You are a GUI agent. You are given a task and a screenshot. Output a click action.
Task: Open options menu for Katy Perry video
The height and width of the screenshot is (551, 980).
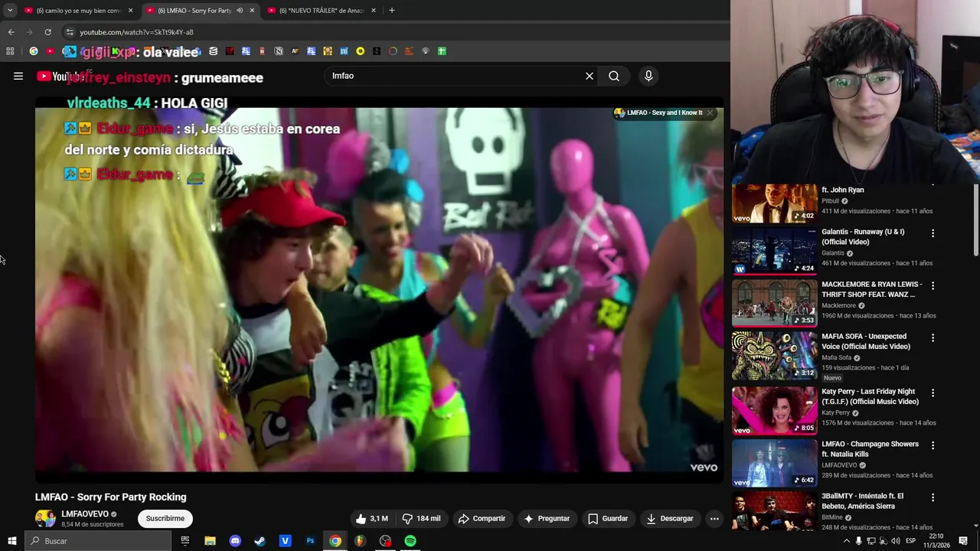(933, 393)
